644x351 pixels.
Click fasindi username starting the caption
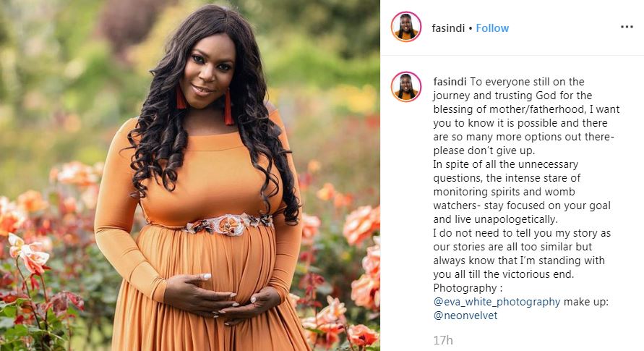coord(450,81)
